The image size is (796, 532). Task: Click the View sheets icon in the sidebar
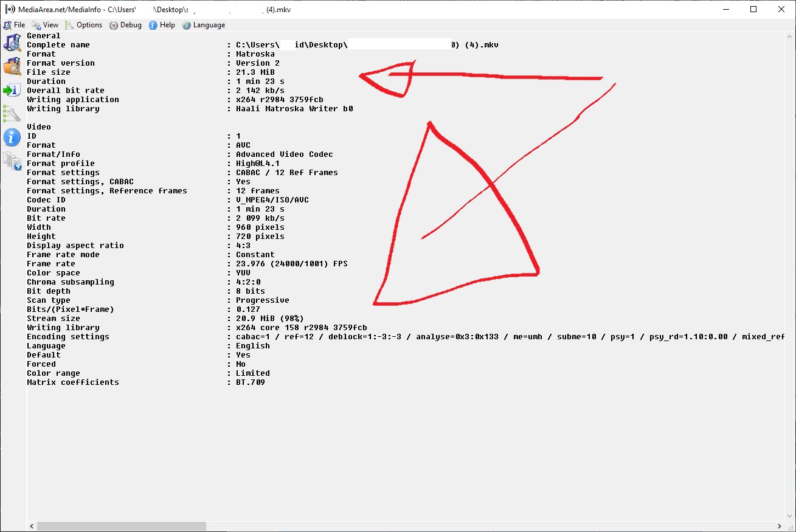coord(12,161)
